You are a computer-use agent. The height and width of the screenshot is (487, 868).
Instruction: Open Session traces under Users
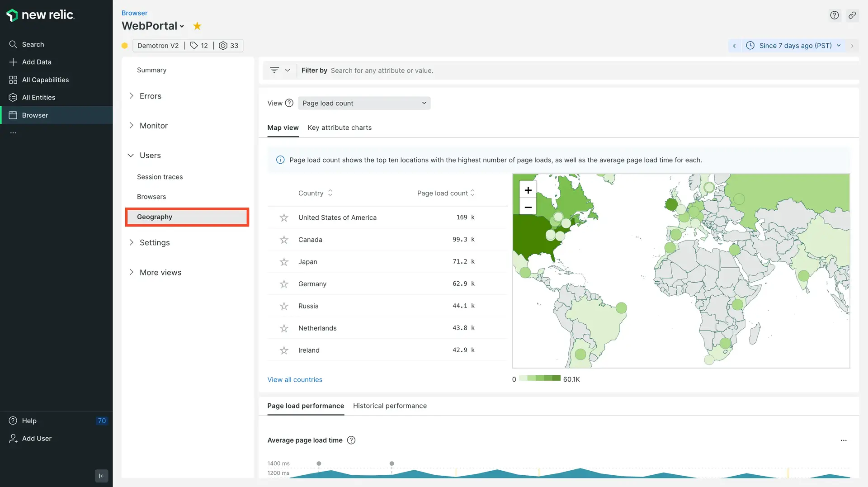click(x=160, y=177)
